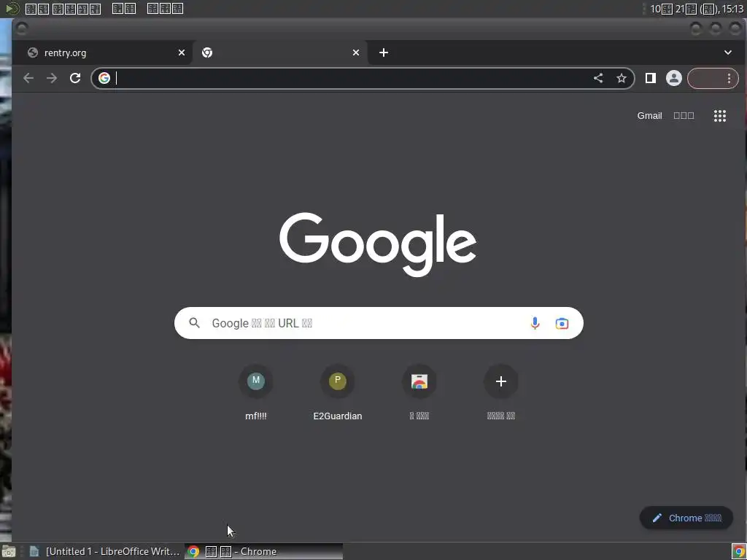Open the Chrome profile avatar
The width and height of the screenshot is (747, 560).
(x=673, y=78)
